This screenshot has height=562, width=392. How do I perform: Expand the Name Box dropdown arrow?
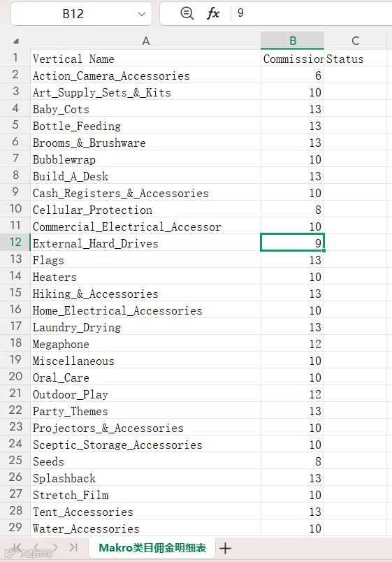(x=142, y=14)
